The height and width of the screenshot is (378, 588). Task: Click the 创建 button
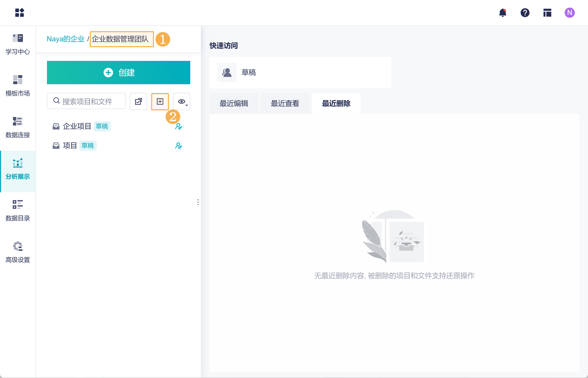pyautogui.click(x=118, y=73)
